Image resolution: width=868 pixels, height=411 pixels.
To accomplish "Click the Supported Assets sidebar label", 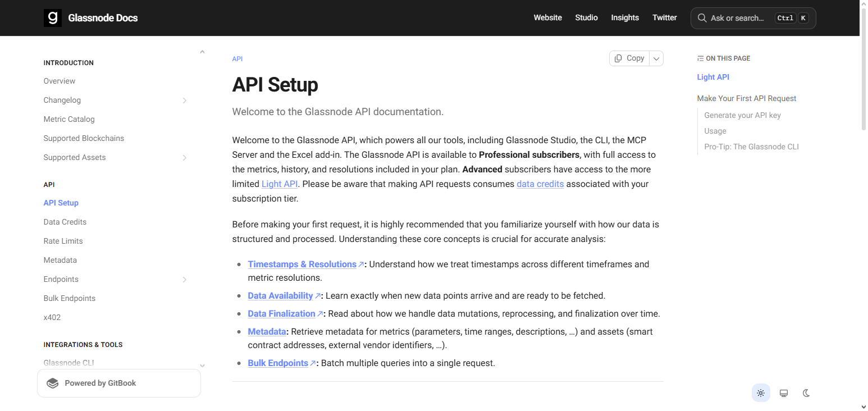I will point(75,157).
